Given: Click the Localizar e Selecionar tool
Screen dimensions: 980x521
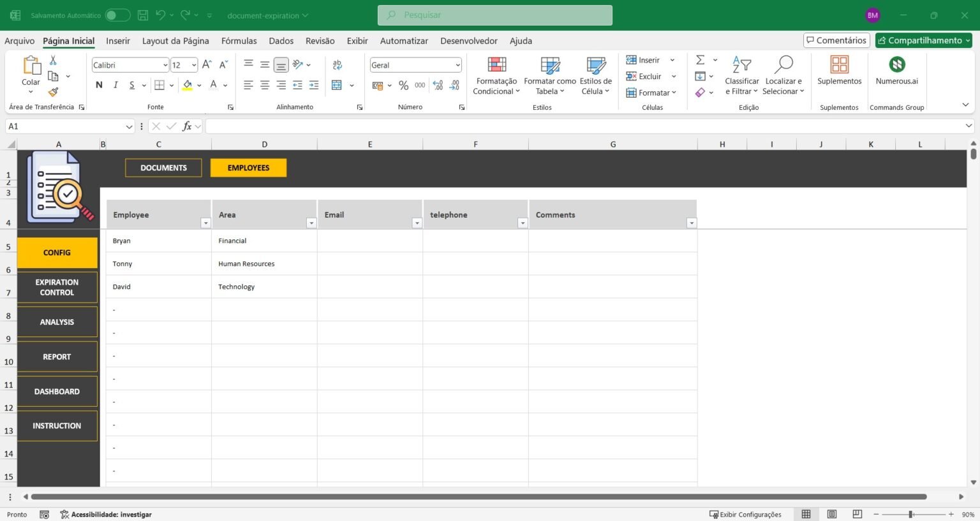Looking at the screenshot, I should coord(783,75).
